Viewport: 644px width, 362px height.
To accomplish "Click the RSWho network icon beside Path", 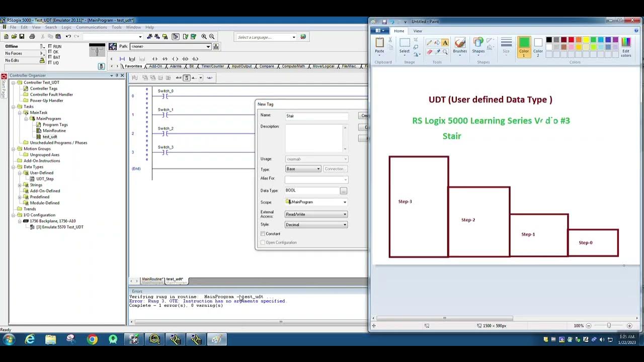I will 216,47.
